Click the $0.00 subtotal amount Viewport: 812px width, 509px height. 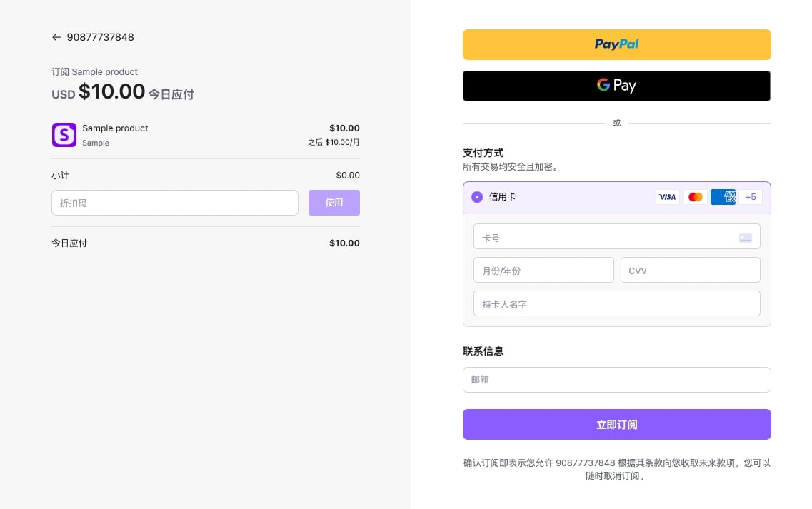[348, 175]
